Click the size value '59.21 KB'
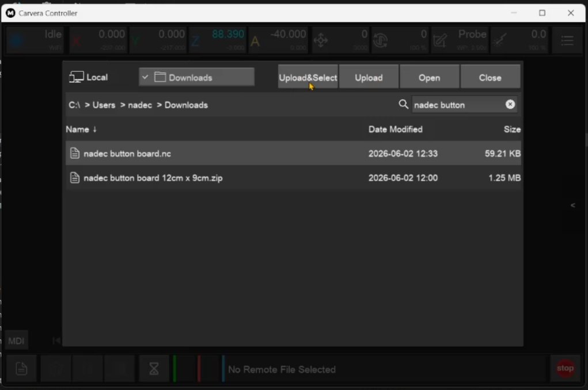 (503, 154)
